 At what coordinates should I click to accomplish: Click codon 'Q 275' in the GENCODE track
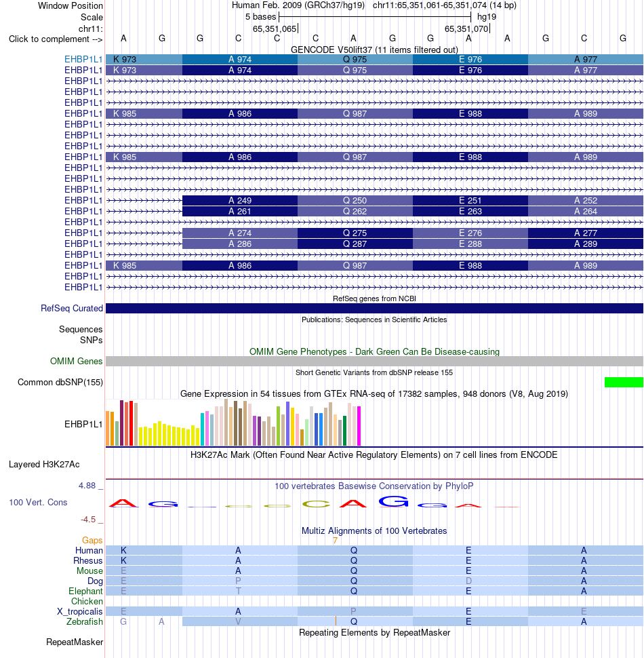(355, 233)
